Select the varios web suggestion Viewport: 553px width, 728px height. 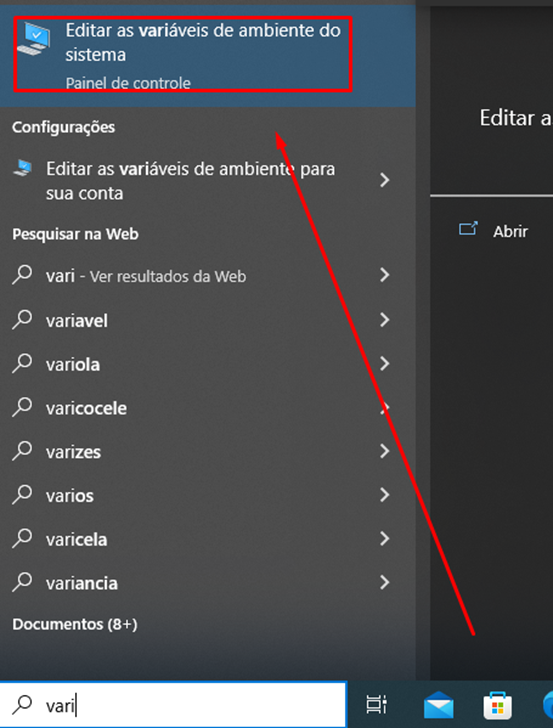208,495
